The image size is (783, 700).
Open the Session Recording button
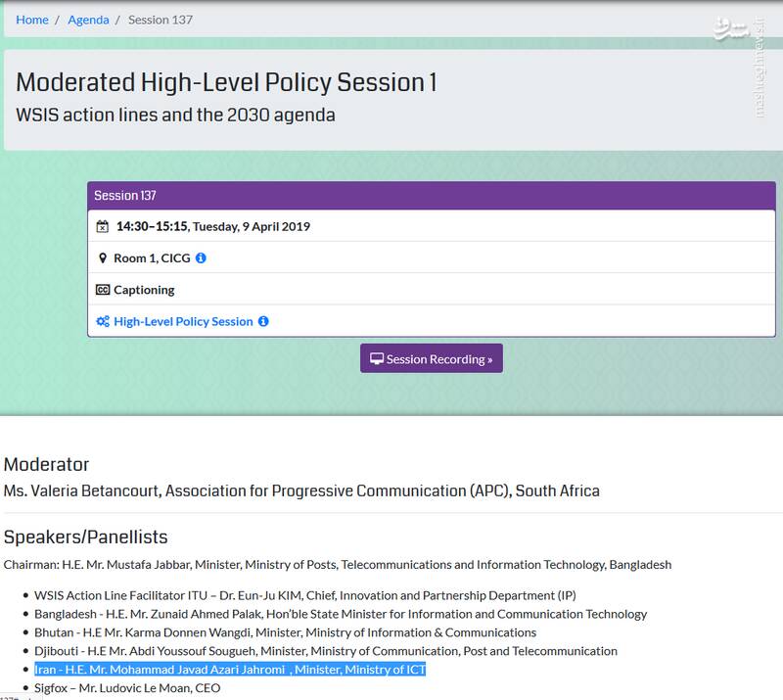(432, 358)
